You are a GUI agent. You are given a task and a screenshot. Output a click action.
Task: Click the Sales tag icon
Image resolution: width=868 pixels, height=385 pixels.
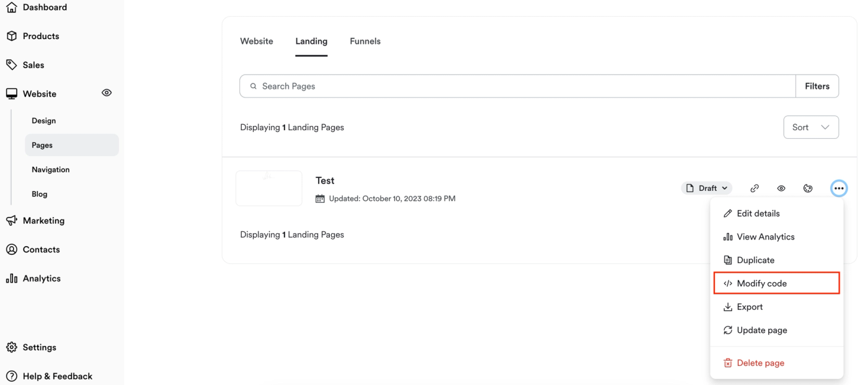[11, 64]
